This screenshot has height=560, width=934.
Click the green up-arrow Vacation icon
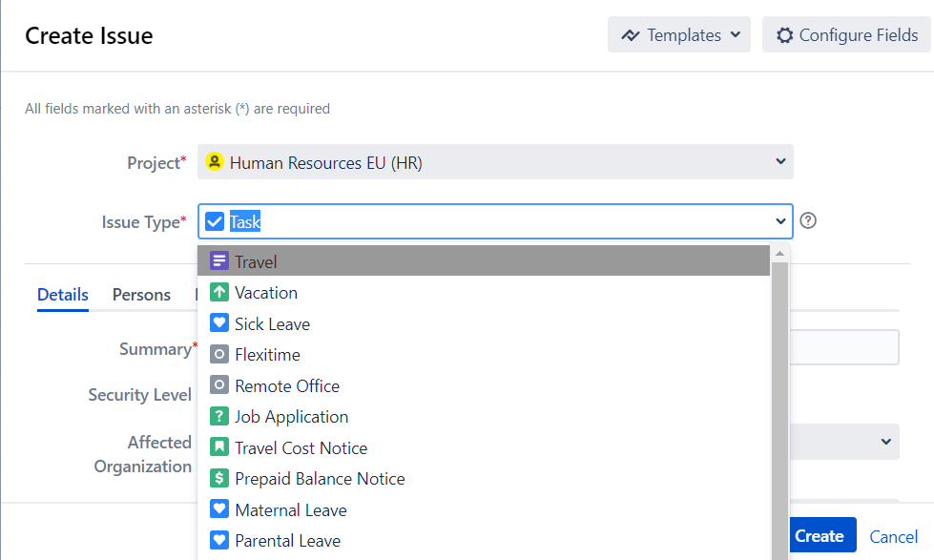click(x=219, y=292)
